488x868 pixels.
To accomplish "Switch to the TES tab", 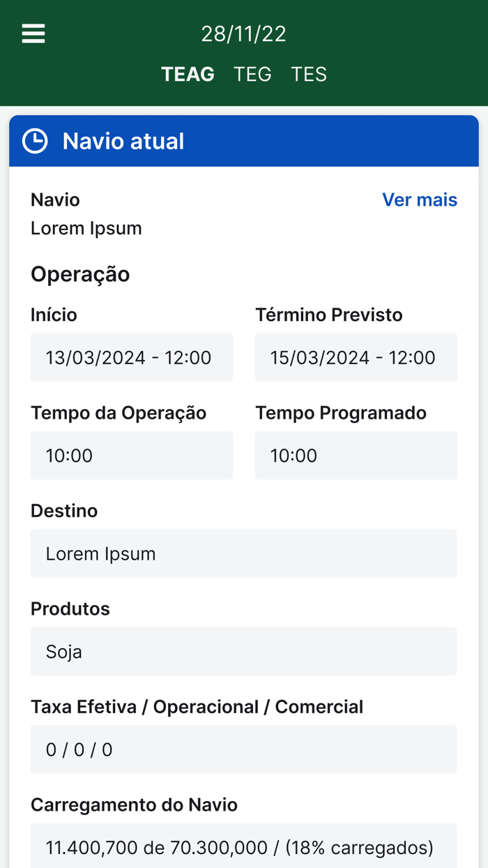I will [310, 73].
